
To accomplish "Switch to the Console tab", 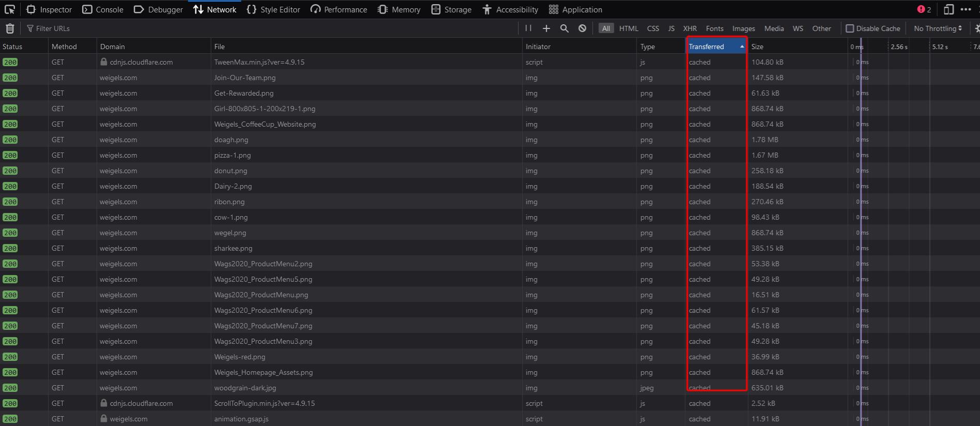I will point(103,9).
